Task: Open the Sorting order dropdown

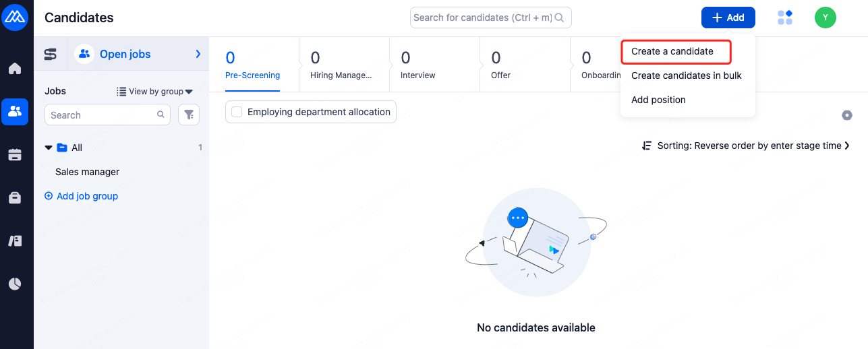Action: [x=745, y=146]
